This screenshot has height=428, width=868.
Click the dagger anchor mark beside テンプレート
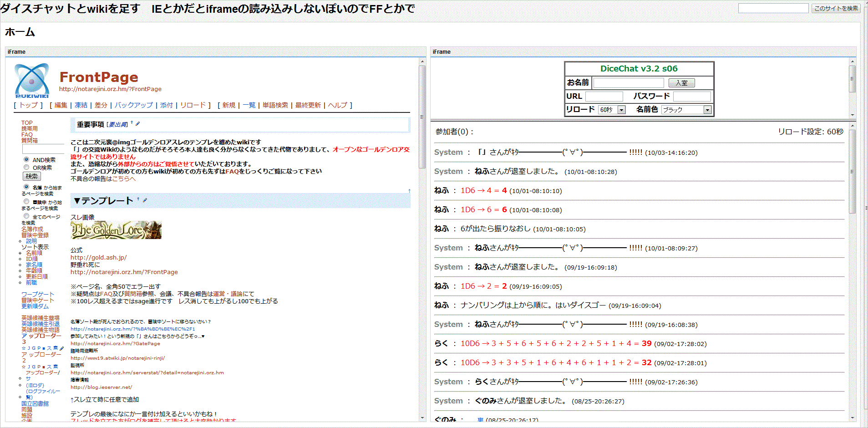click(138, 199)
